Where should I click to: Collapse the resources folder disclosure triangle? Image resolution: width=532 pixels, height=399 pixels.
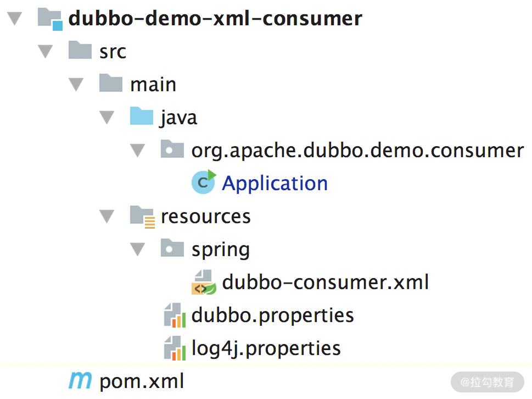(107, 217)
